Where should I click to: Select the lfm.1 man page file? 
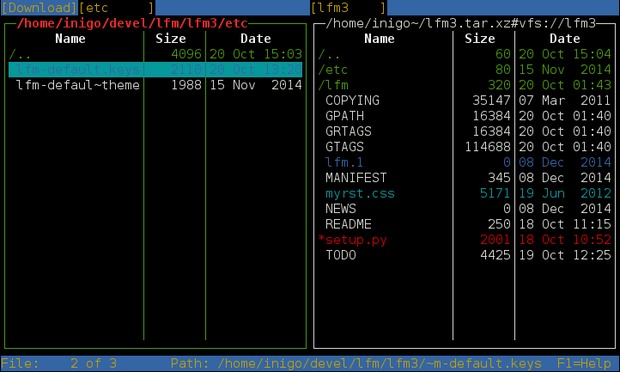[465, 162]
